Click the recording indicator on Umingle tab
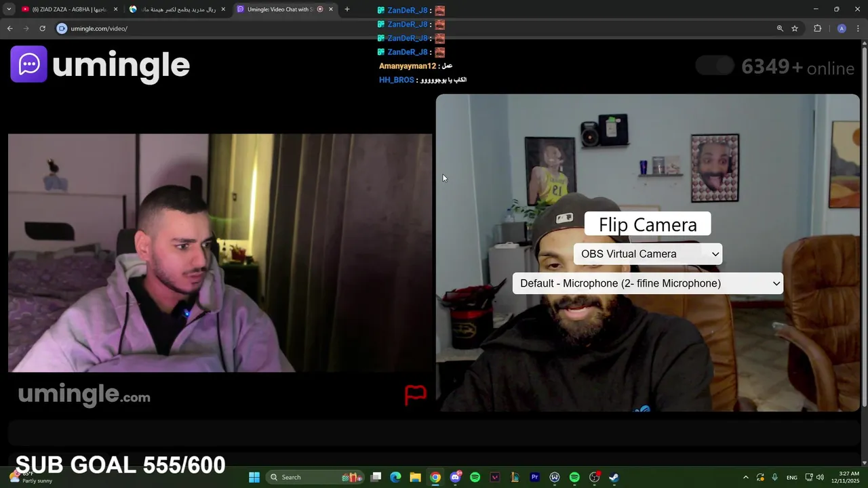 coord(320,9)
